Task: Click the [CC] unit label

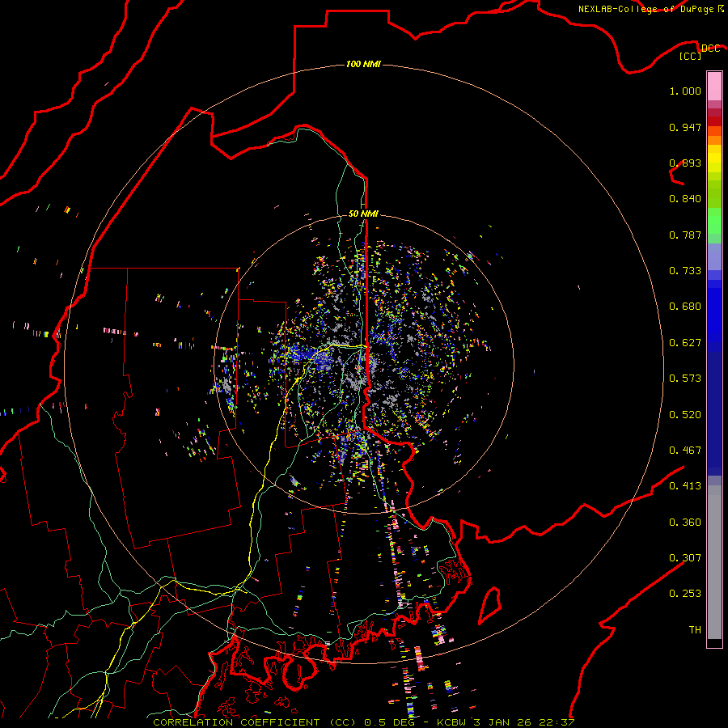Action: (x=691, y=56)
